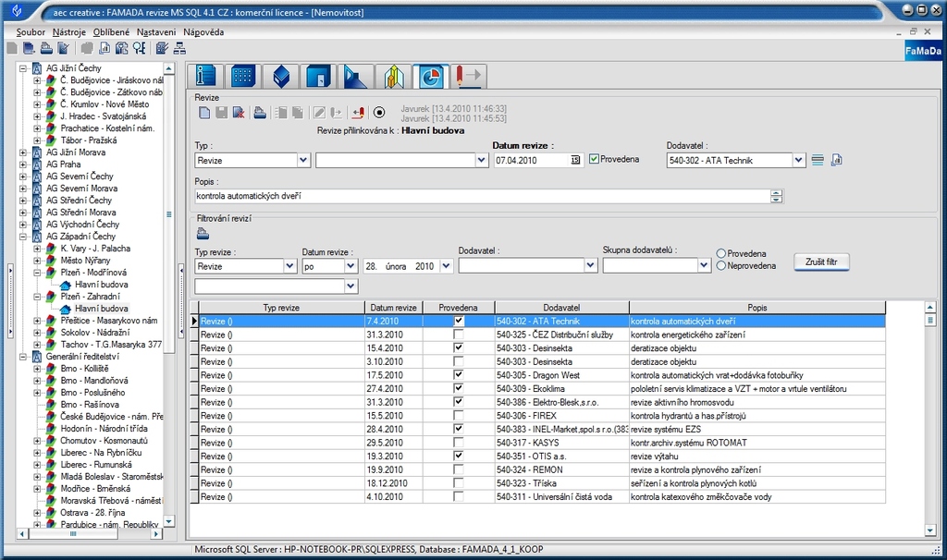
Task: Open the Nástroje menu
Action: coord(68,32)
